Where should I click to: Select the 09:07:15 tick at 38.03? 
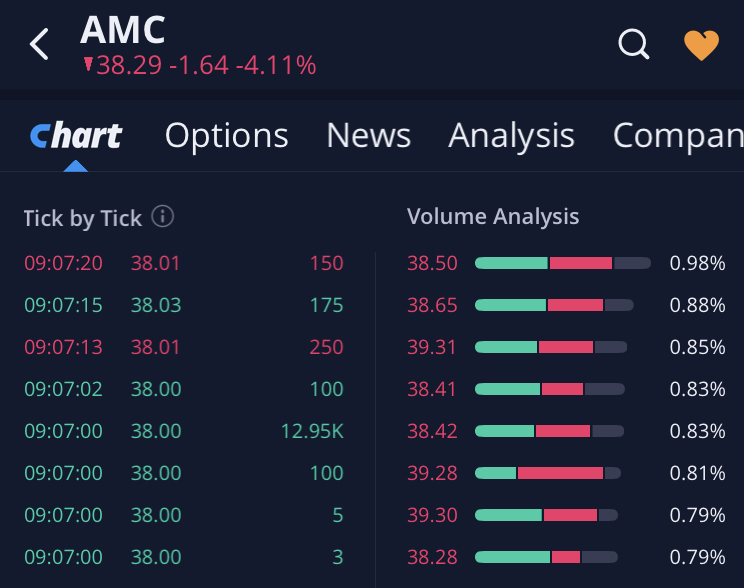[183, 306]
